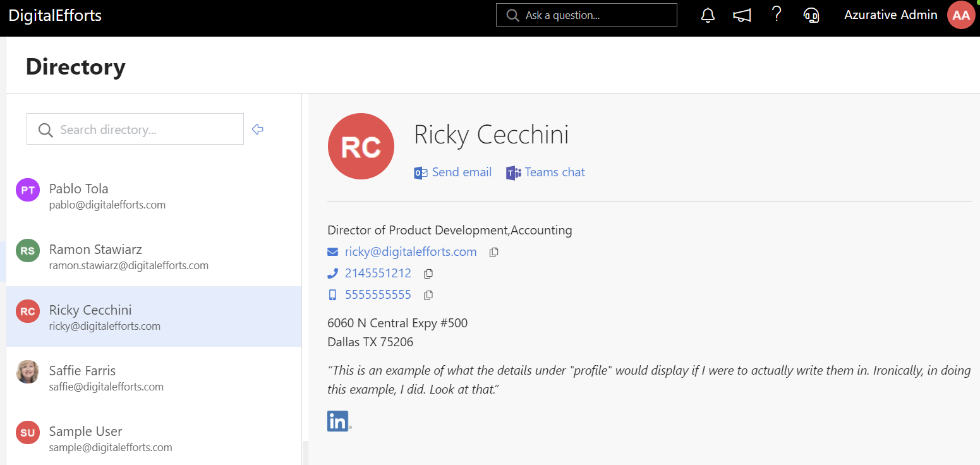This screenshot has height=465, width=980.
Task: Open the Azurative Admin AA avatar
Action: coord(961,15)
